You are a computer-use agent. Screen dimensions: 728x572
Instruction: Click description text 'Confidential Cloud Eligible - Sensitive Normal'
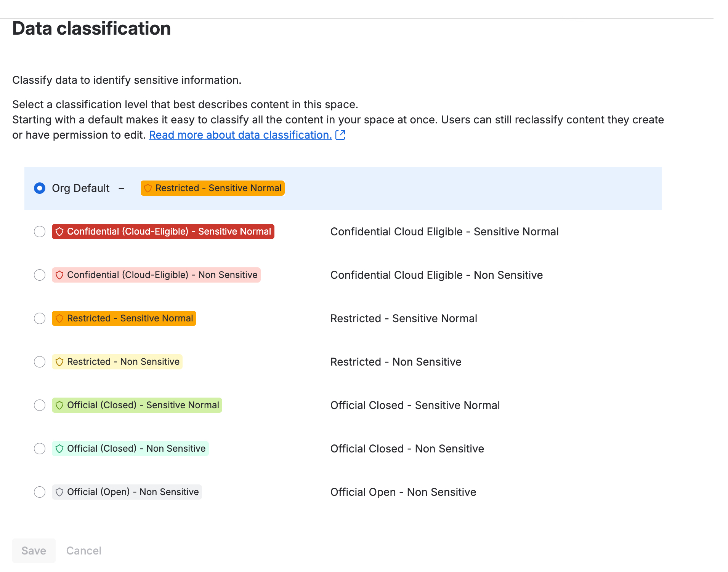tap(444, 232)
